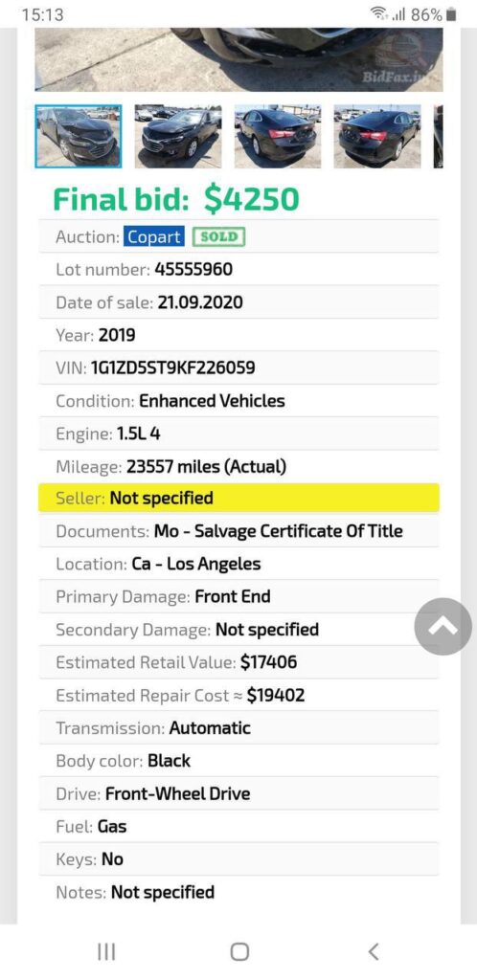Tap the battery icon in status bar
Image resolution: width=477 pixels, height=980 pixels.
coord(451,13)
